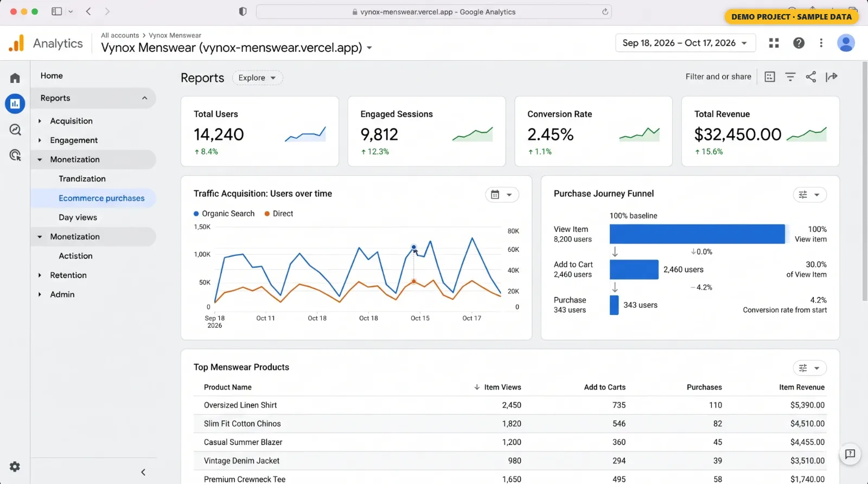Open the calendar dropdown on Traffic Acquisition card
This screenshot has height=484, width=868.
pos(502,195)
